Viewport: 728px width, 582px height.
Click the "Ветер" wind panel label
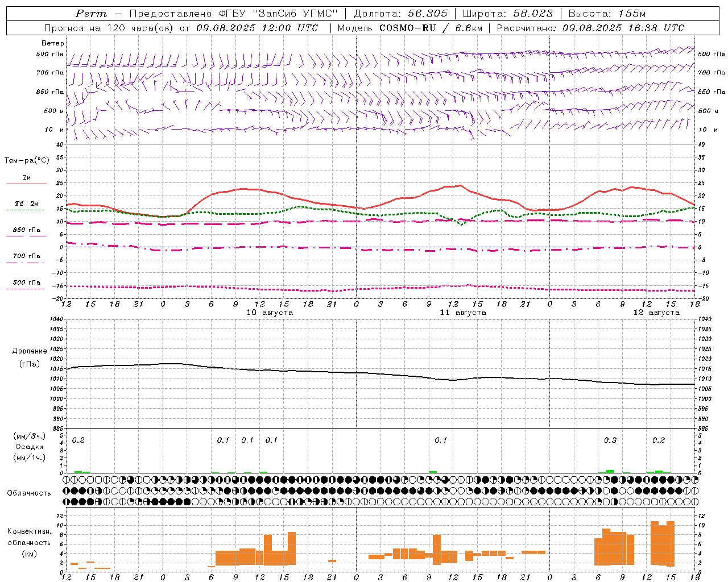[x=53, y=43]
